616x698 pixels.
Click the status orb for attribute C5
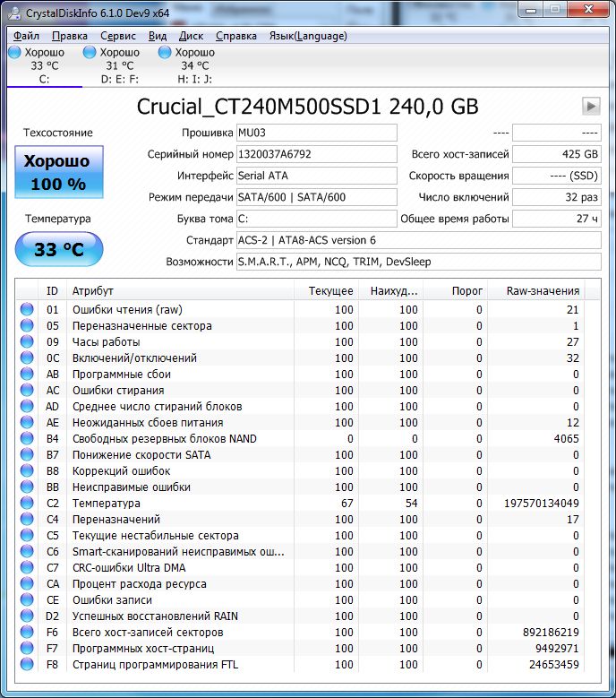tap(27, 535)
